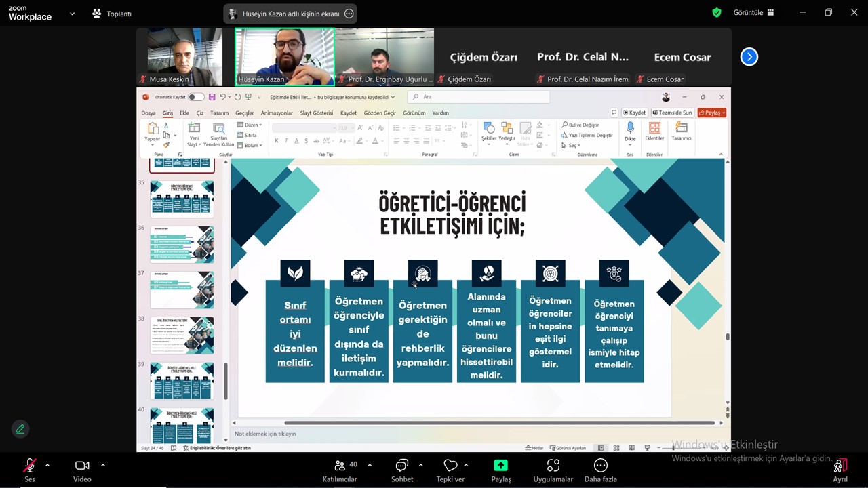Switch to the Animasyonlar ribbon tab

coord(277,113)
